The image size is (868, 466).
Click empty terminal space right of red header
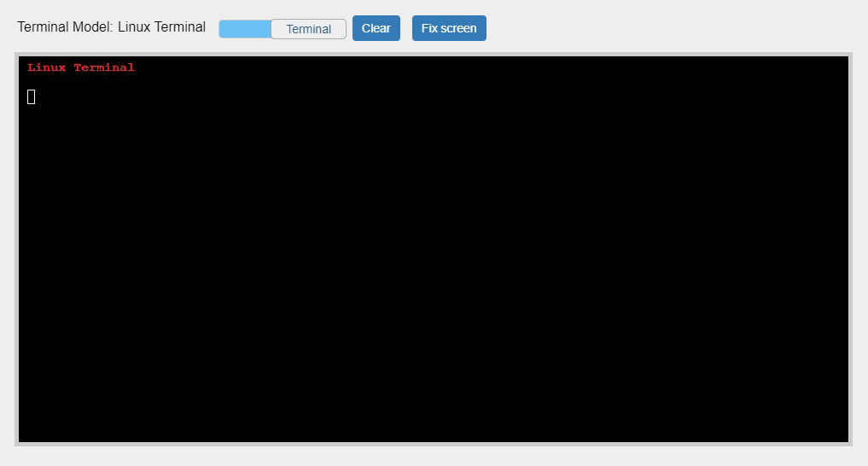point(427,67)
